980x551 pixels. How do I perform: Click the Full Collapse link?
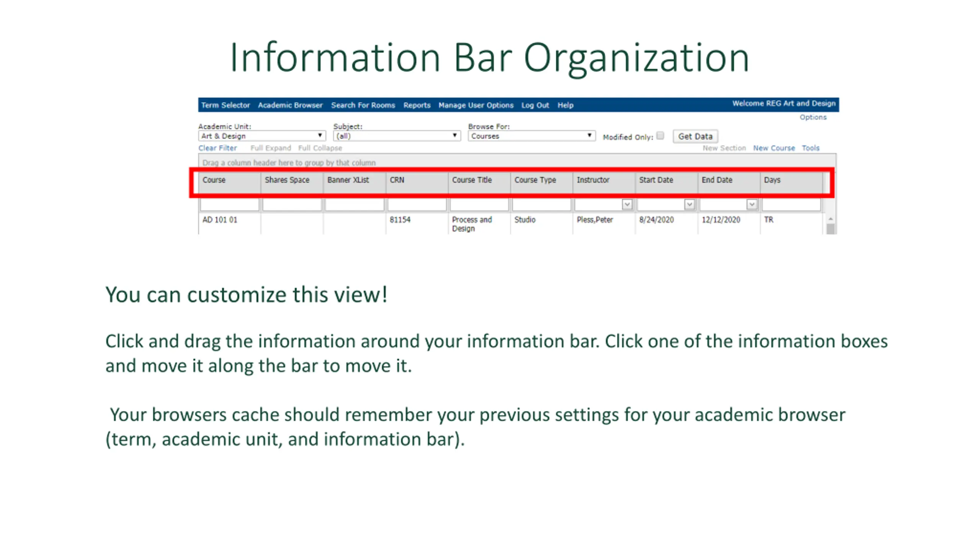point(320,148)
